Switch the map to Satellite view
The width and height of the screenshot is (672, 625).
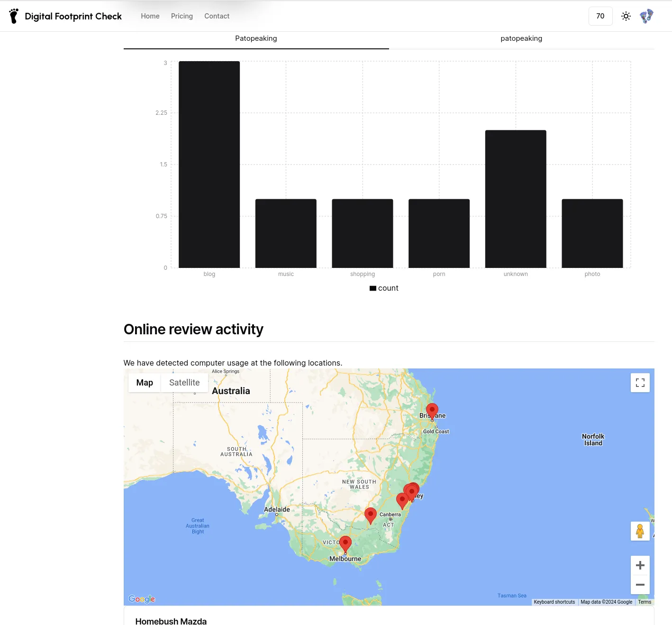[184, 382]
